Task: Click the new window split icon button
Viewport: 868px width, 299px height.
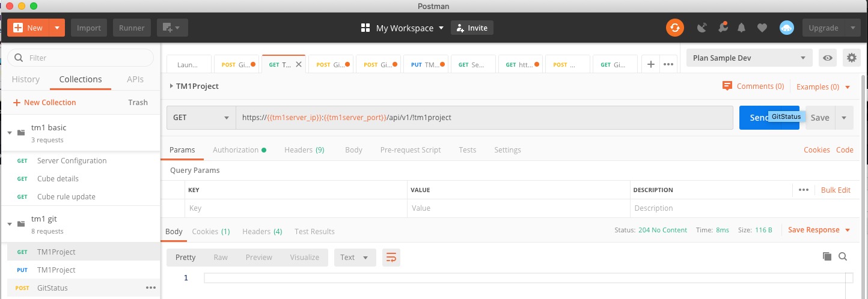Action: pyautogui.click(x=173, y=28)
